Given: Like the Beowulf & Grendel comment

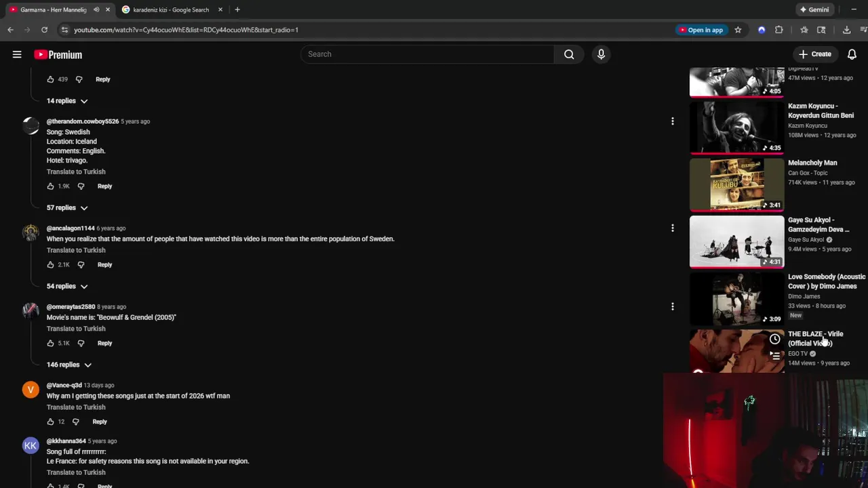Looking at the screenshot, I should pos(50,344).
